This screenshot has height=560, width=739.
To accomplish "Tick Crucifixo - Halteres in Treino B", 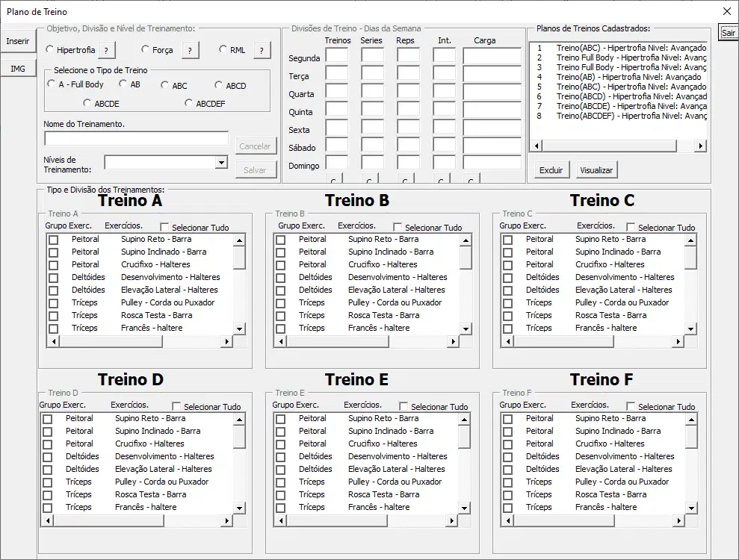I will coord(281,265).
